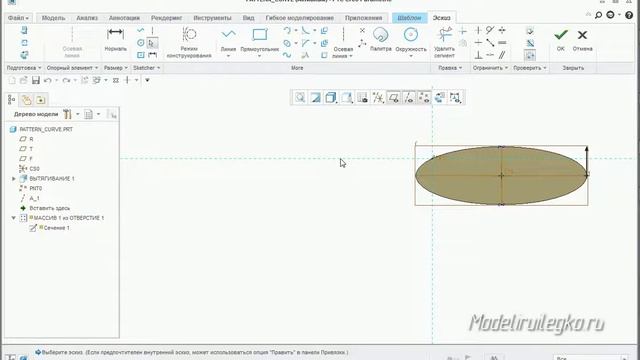640x360 pixels.
Task: Select the Линия (Line) sketch tool
Action: coord(228,40)
